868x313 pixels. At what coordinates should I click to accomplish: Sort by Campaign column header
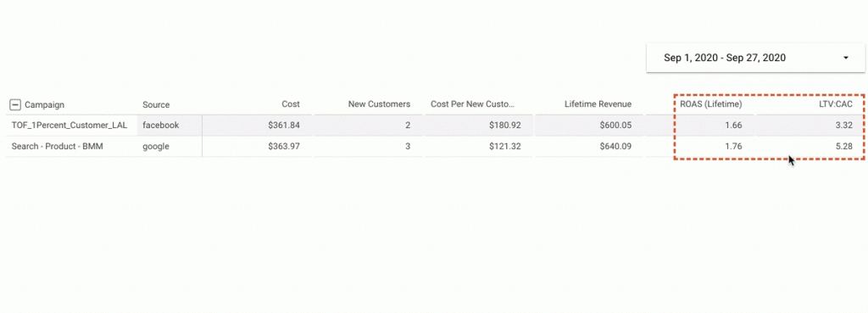tap(45, 104)
